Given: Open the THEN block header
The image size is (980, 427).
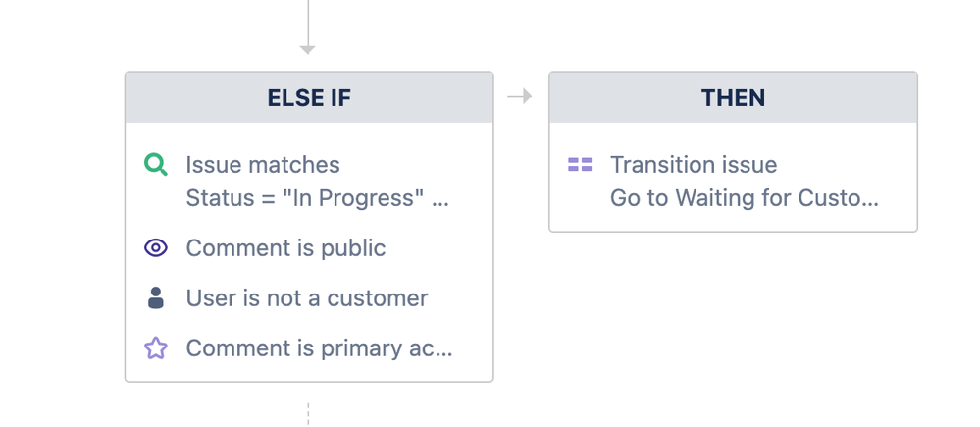Looking at the screenshot, I should (x=733, y=97).
